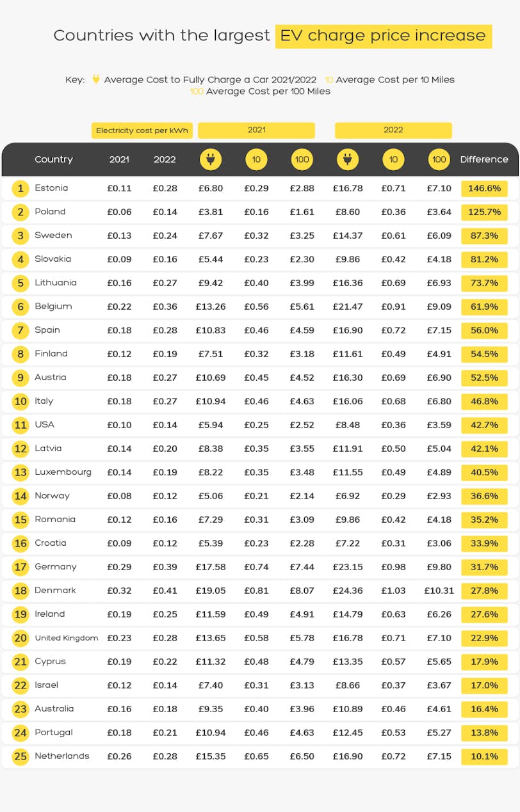Click the 2022 cost per 10 miles icon

pos(393,159)
